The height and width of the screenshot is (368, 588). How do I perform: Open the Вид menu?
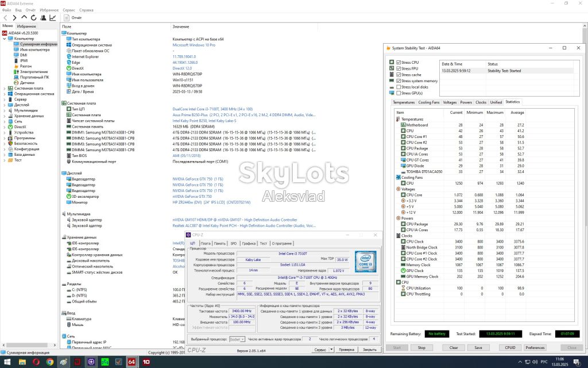click(18, 10)
